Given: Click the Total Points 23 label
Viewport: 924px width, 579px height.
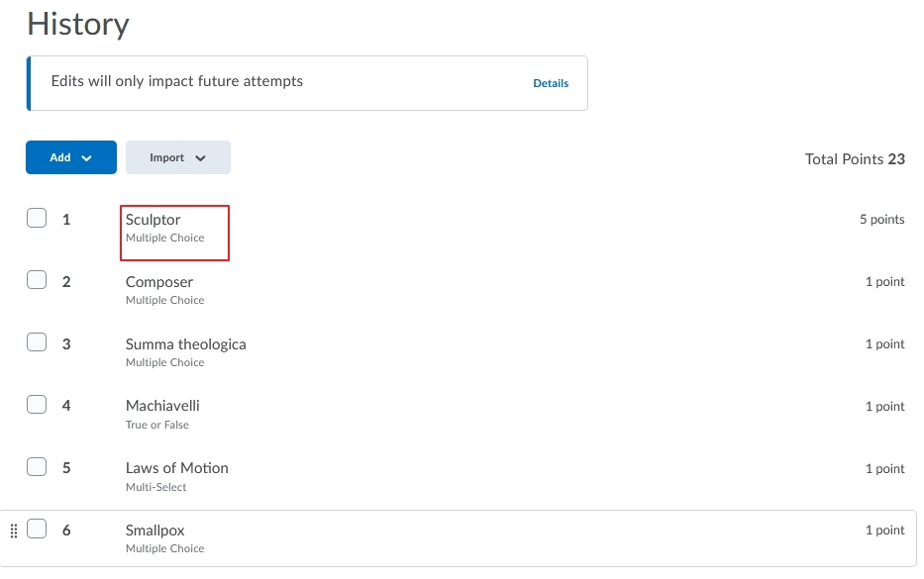Looking at the screenshot, I should pos(855,159).
